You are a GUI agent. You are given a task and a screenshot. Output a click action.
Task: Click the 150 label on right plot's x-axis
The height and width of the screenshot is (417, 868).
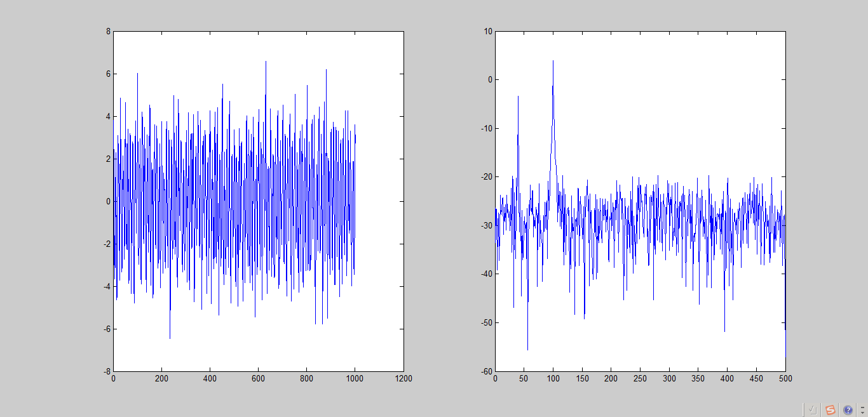(x=582, y=378)
